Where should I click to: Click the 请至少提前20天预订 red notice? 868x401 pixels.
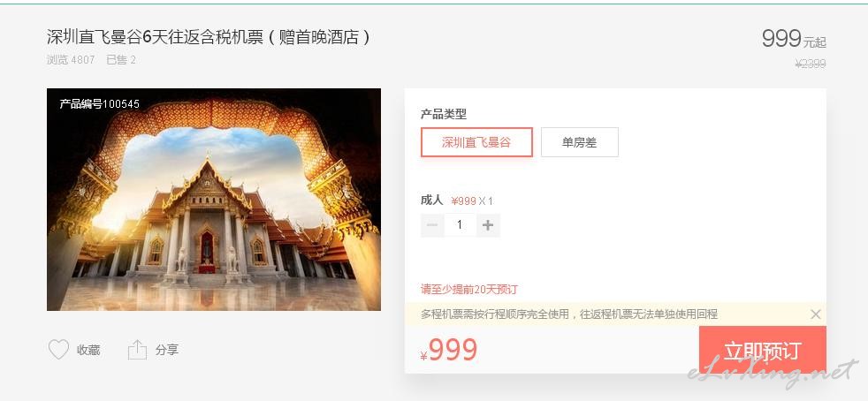[x=468, y=290]
